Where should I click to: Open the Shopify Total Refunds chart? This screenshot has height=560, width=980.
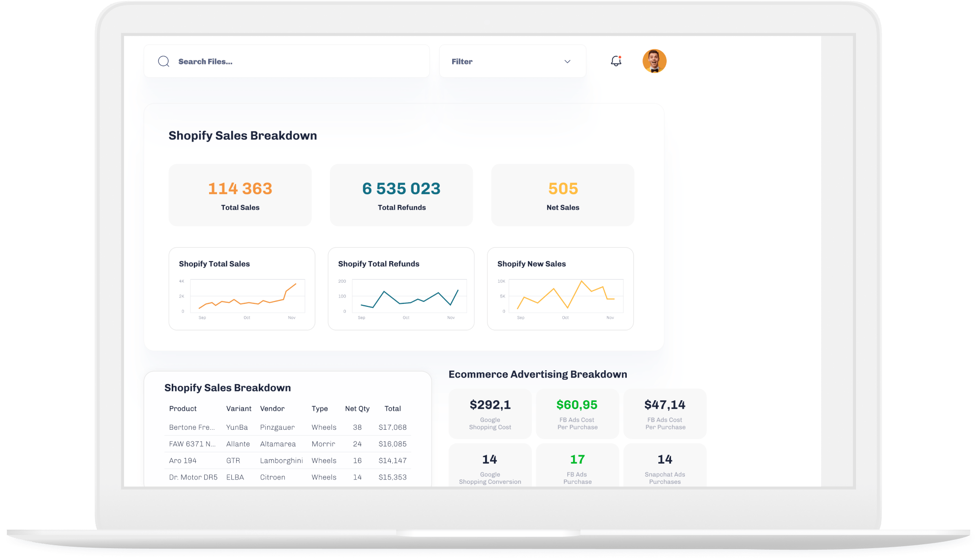tap(401, 289)
